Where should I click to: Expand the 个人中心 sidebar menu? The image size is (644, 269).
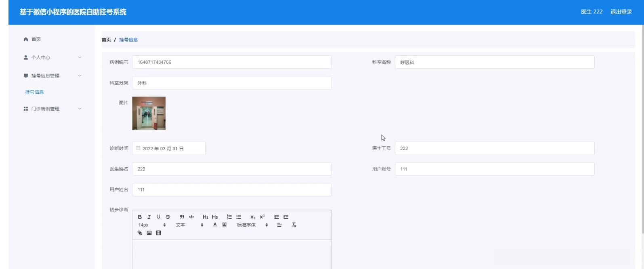click(52, 58)
